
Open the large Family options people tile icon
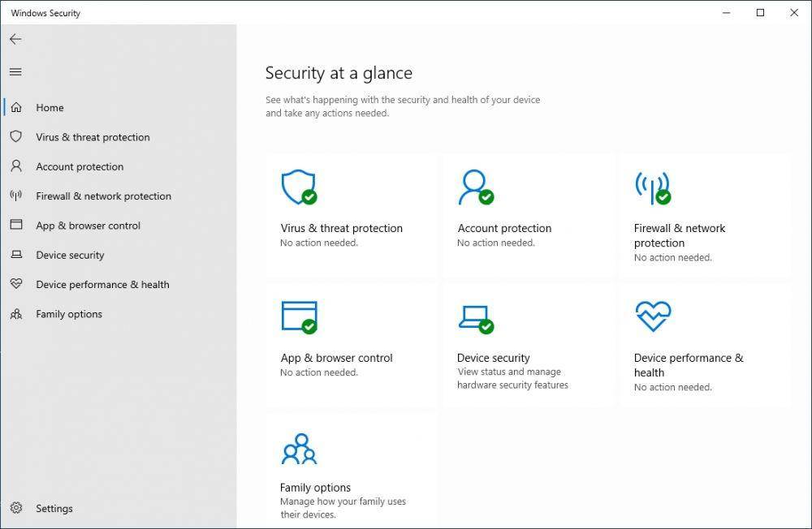(x=299, y=449)
